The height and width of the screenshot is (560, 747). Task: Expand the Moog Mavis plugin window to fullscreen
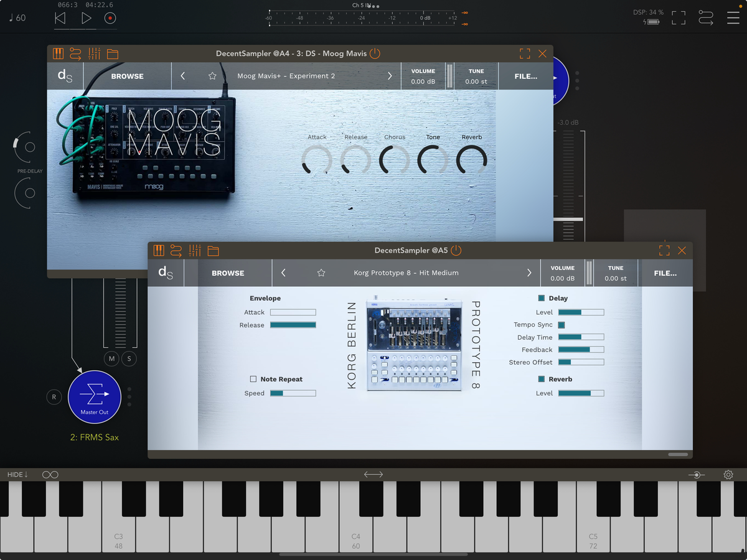[525, 54]
